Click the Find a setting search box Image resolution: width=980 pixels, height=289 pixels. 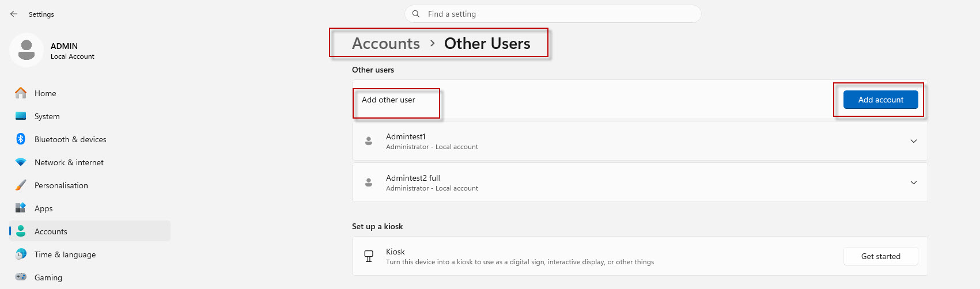point(553,14)
